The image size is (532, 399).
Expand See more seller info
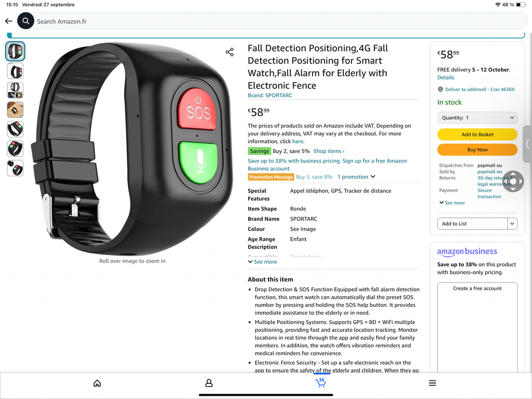[452, 202]
